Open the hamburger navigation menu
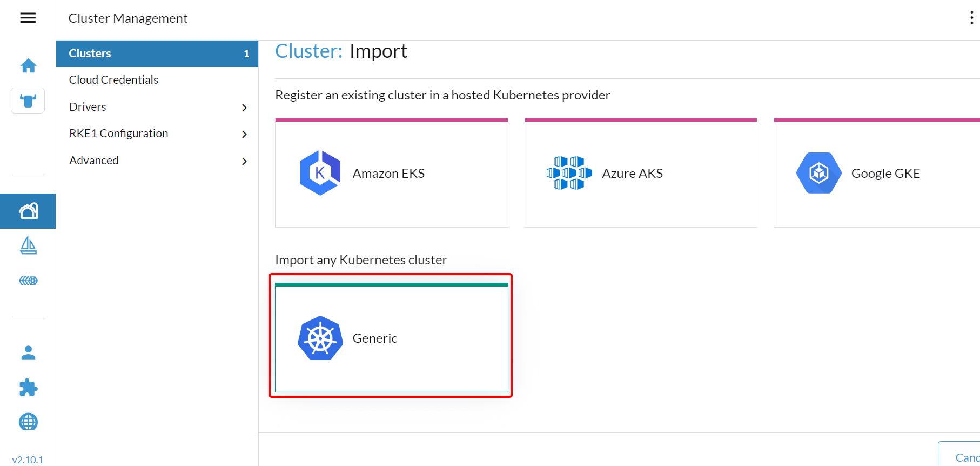The height and width of the screenshot is (466, 980). tap(28, 18)
